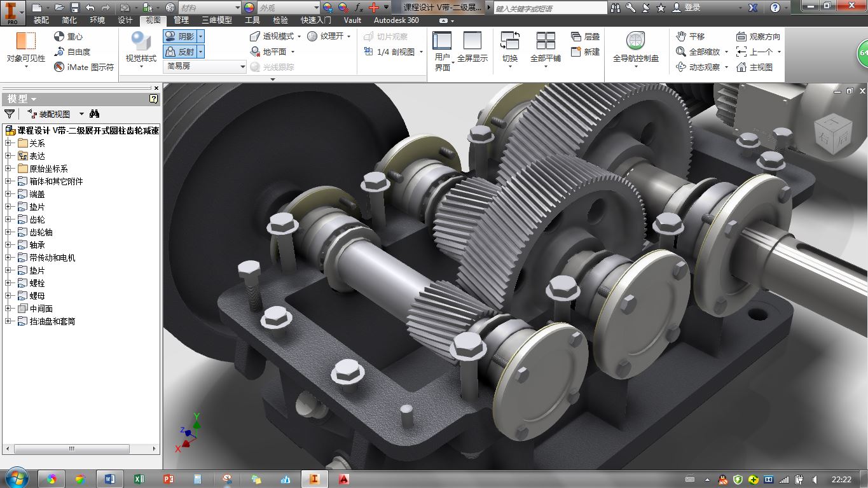Viewport: 868px width, 488px height.
Task: Open the 装配 ribbon tab
Action: point(41,20)
